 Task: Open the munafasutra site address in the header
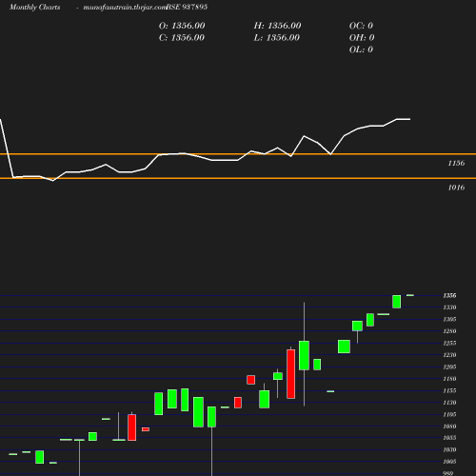[x=125, y=7]
